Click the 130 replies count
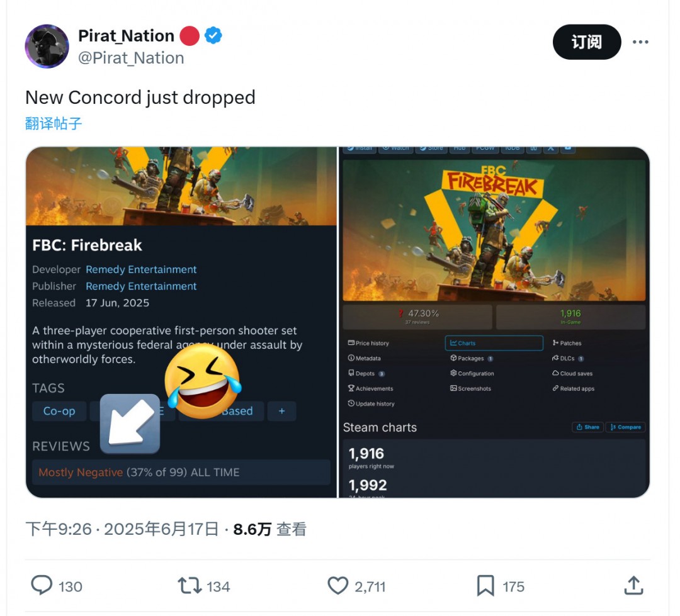 [70, 586]
